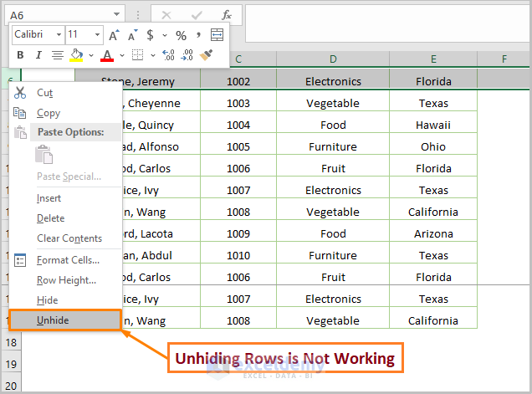Click the Merge and Center icon
Viewport: 532px width, 394px height.
pyautogui.click(x=217, y=35)
